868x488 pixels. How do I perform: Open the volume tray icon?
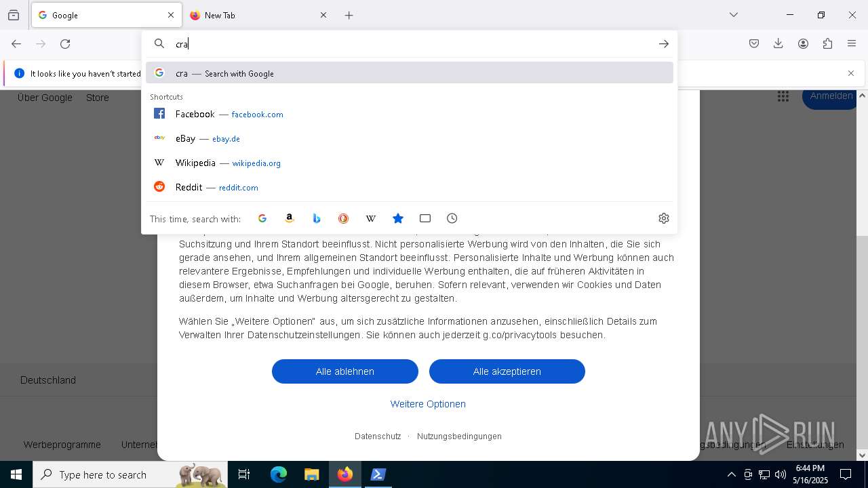[x=781, y=474]
